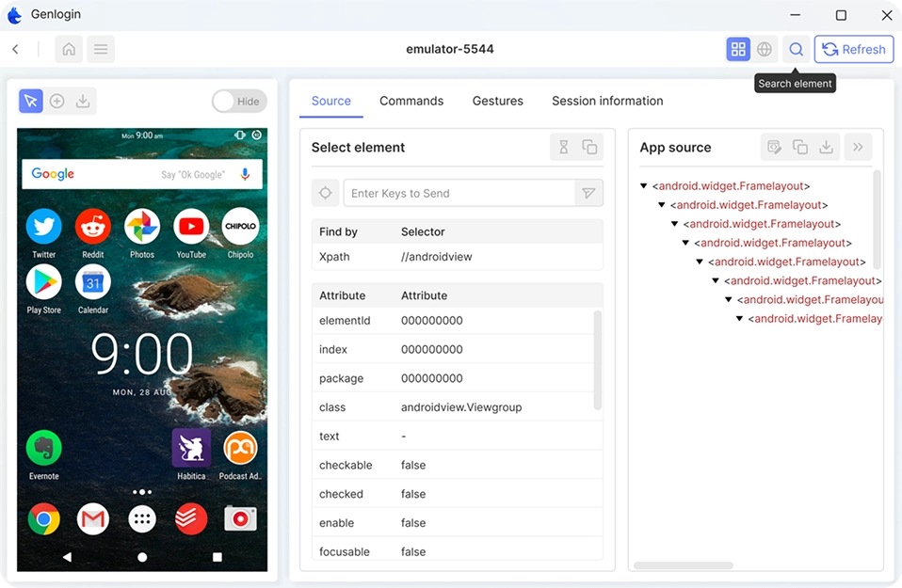
Task: Download the App source file
Action: [826, 147]
